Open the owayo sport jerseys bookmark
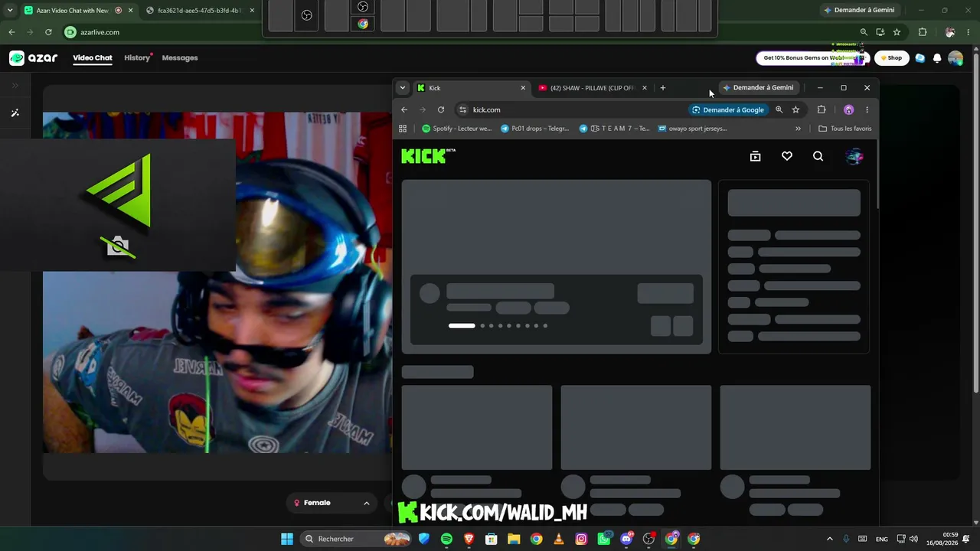Screen dimensions: 980x551 [x=693, y=129]
